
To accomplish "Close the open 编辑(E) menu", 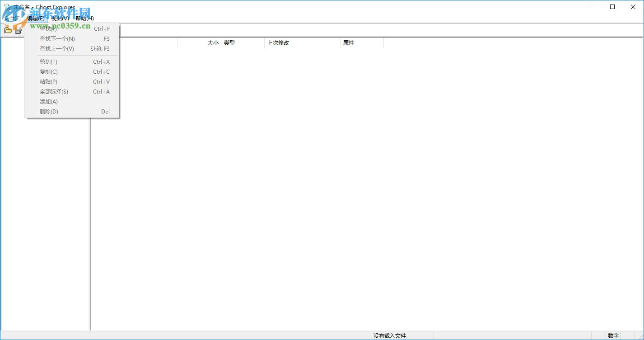I will point(36,19).
